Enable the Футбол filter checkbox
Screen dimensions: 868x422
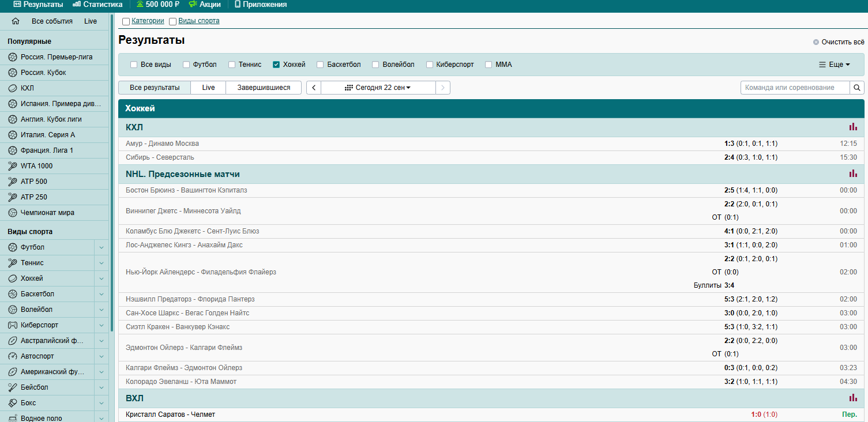(x=186, y=65)
